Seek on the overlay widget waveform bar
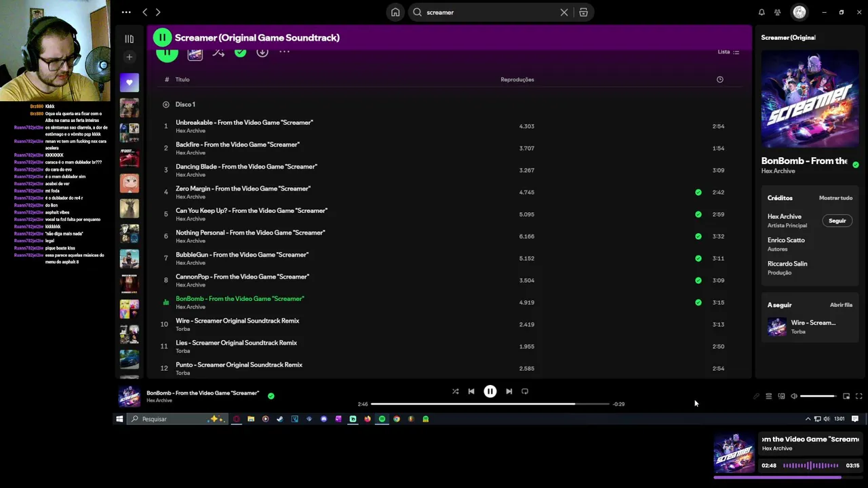 click(x=811, y=466)
